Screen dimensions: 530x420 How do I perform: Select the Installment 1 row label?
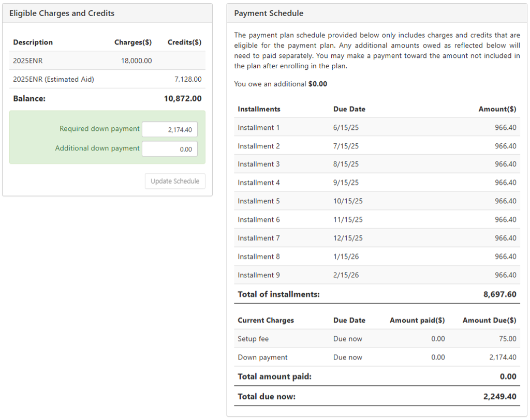[258, 127]
